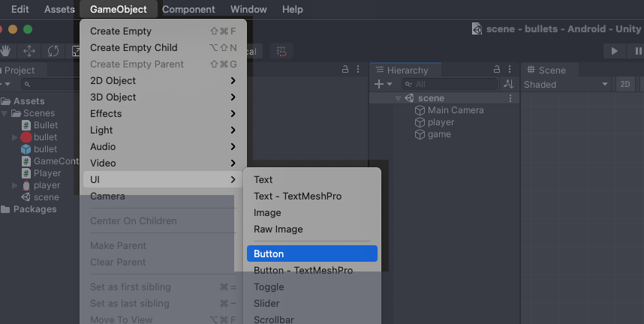Click the Project panel search field
The width and height of the screenshot is (644, 324).
click(x=50, y=84)
